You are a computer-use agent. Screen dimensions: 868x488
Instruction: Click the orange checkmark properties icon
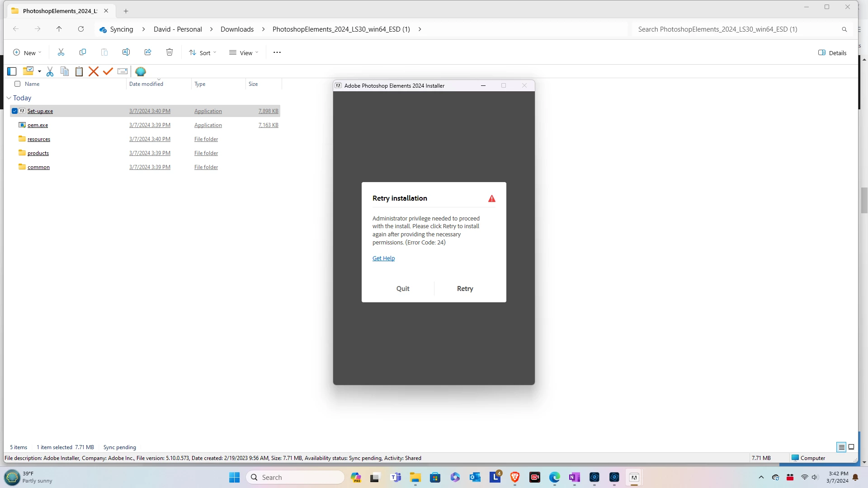pos(108,71)
